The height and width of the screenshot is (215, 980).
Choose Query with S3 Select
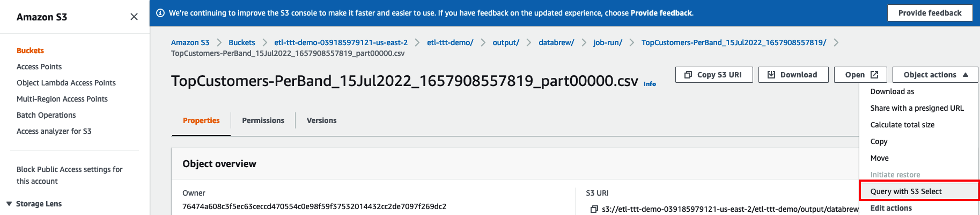pos(919,191)
